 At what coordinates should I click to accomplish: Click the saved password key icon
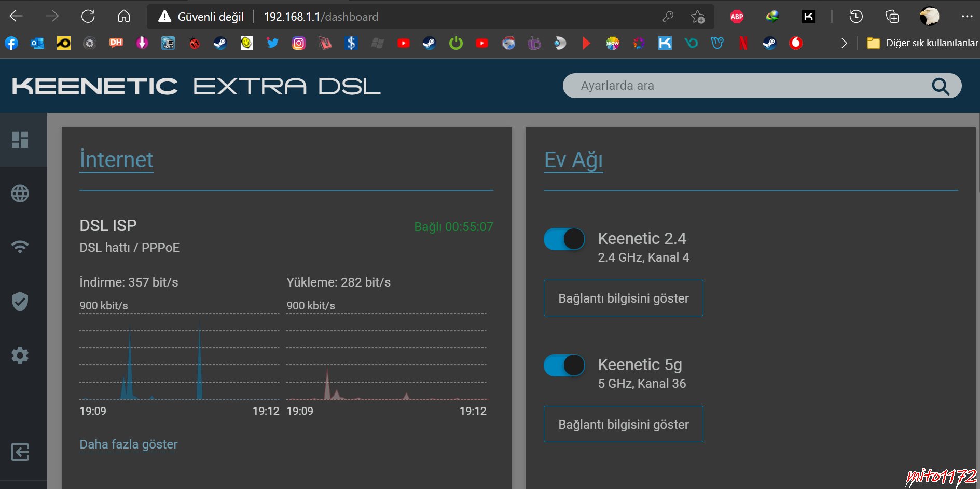point(668,17)
